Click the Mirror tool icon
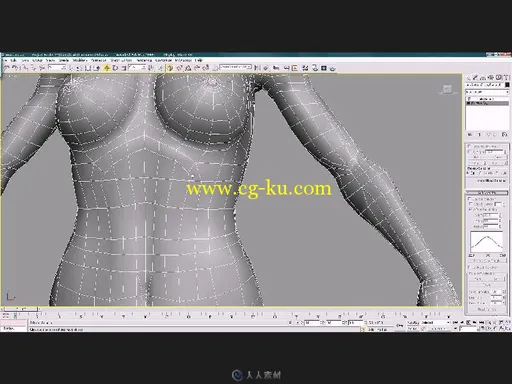The height and width of the screenshot is (384, 512). pyautogui.click(x=258, y=68)
